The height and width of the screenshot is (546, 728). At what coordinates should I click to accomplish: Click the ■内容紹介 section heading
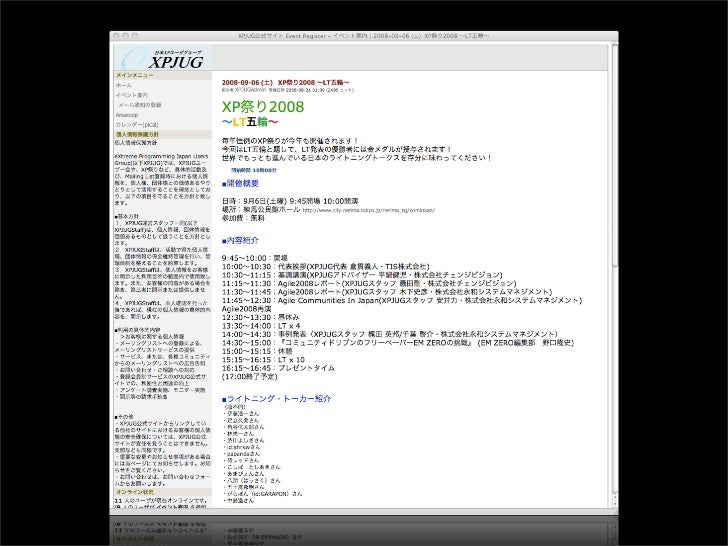point(240,240)
